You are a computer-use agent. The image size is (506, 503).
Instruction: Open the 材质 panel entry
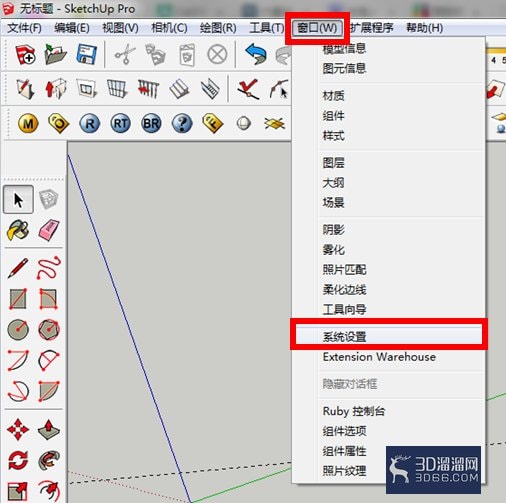tap(333, 96)
